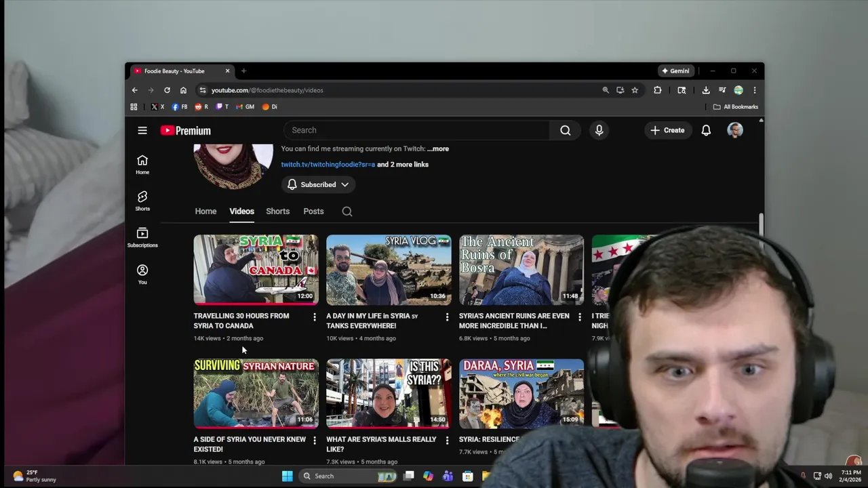Open Subscriptions in the YouTube sidebar
The image size is (868, 488).
142,237
